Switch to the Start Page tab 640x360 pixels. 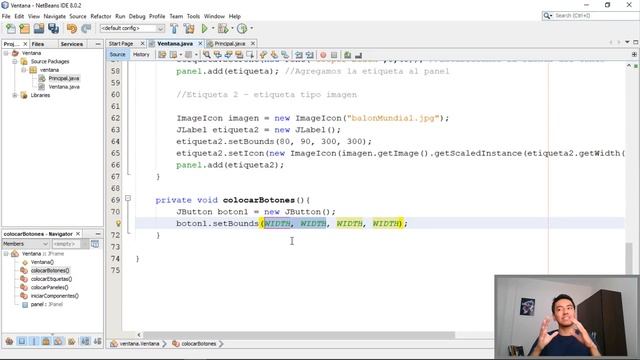(121, 44)
